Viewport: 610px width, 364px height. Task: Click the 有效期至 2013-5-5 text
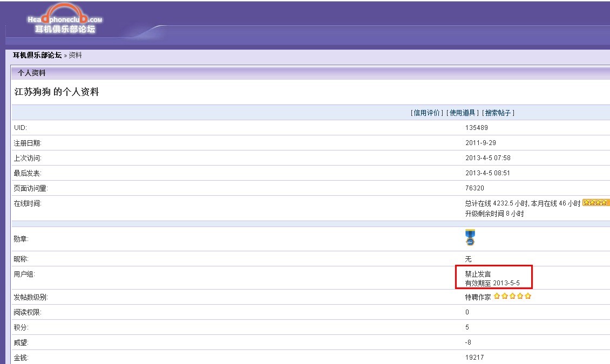tap(492, 283)
